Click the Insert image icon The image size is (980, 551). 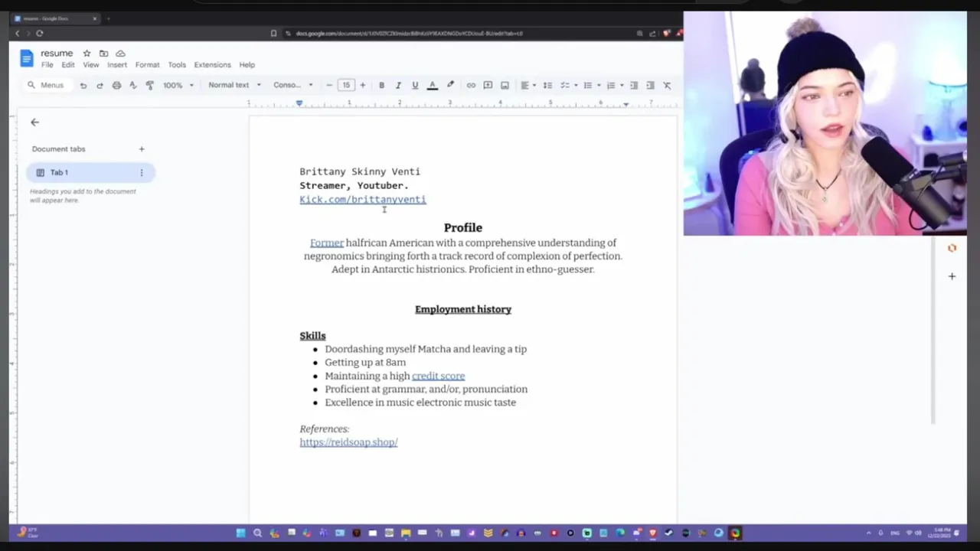tap(505, 85)
